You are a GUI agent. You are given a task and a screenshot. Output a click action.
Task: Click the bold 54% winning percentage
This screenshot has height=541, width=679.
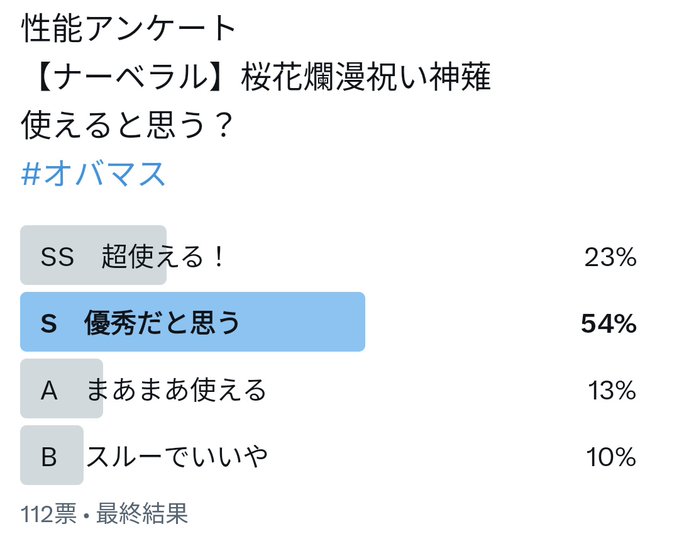click(x=608, y=324)
